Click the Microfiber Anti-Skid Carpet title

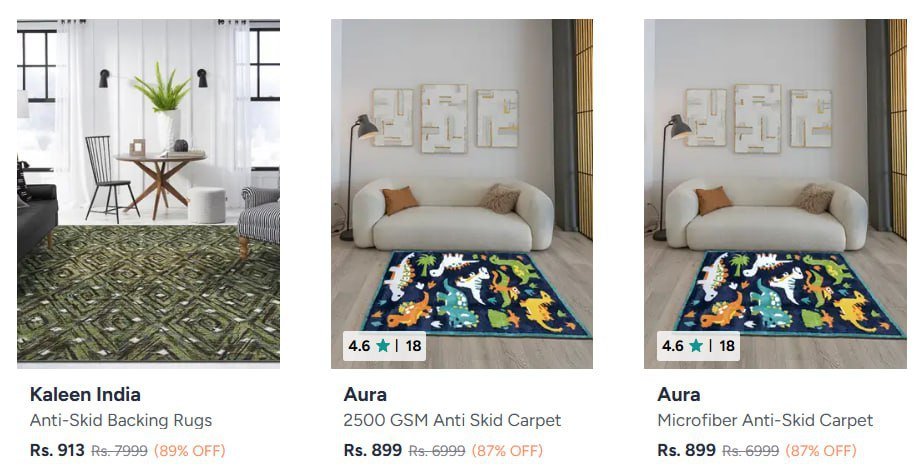765,420
